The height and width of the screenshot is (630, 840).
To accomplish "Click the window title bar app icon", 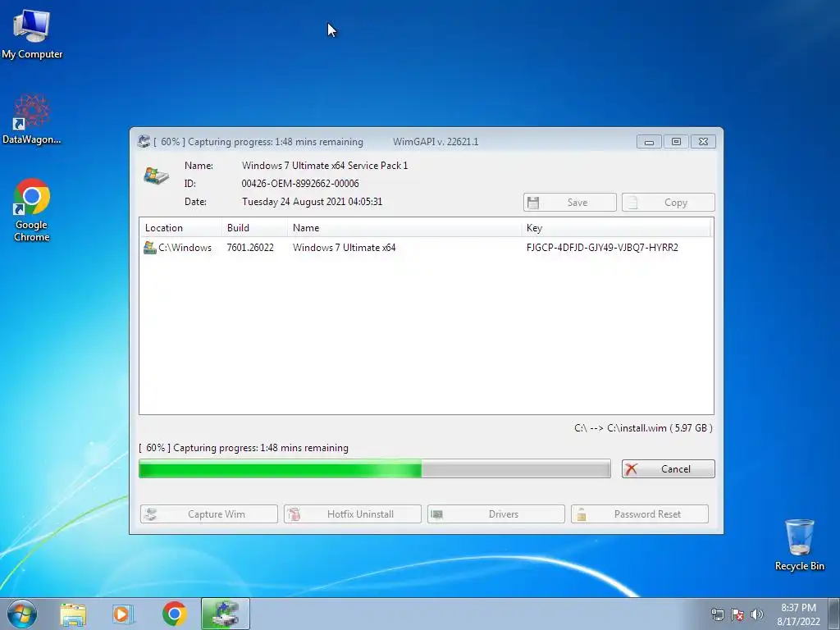I will [143, 141].
